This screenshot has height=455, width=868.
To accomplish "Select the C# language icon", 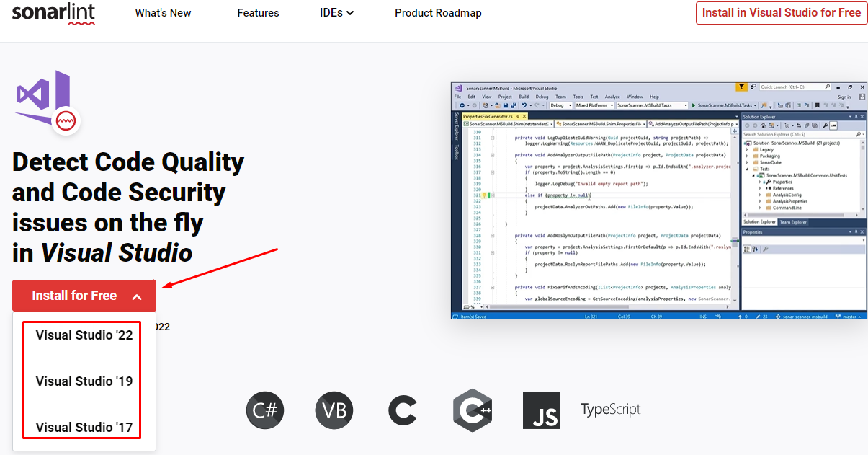I will point(265,410).
